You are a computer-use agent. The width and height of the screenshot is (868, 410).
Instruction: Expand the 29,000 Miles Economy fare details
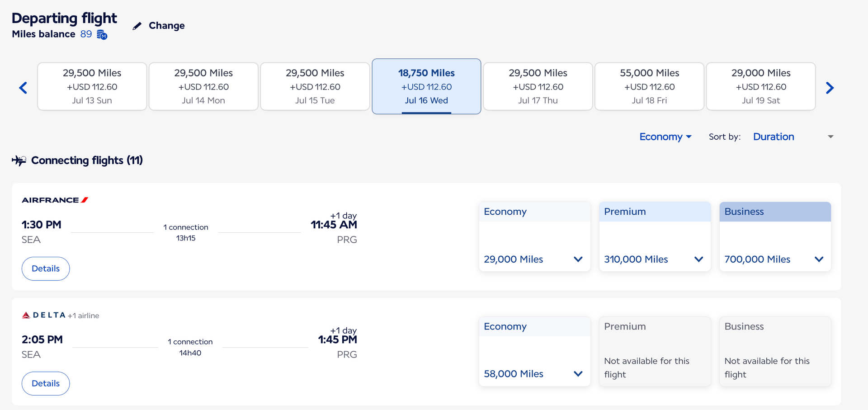click(x=578, y=259)
